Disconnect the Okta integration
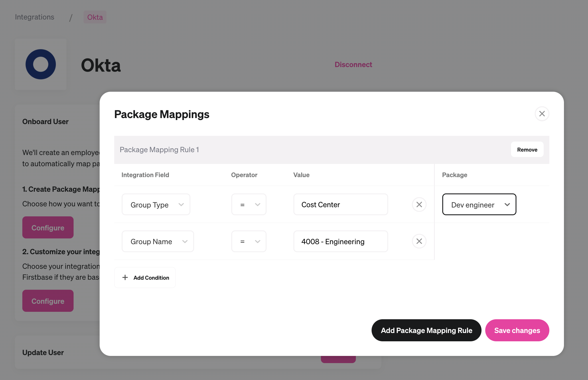588x380 pixels. [x=353, y=64]
